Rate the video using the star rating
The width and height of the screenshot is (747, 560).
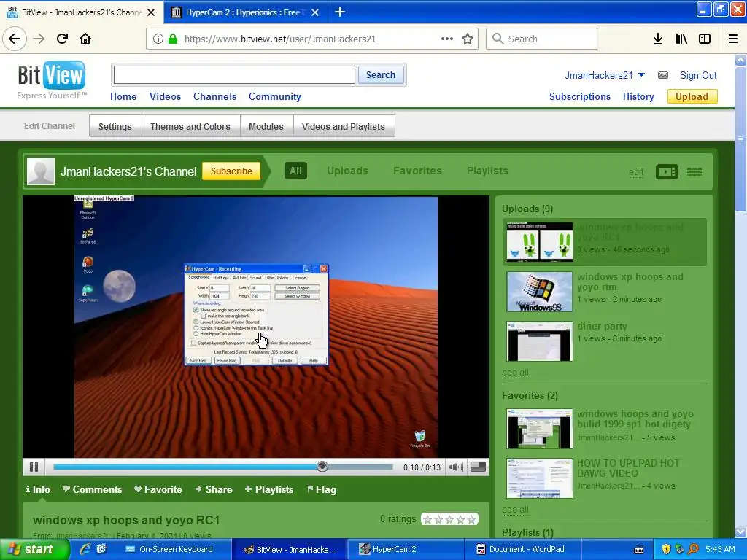pyautogui.click(x=449, y=519)
